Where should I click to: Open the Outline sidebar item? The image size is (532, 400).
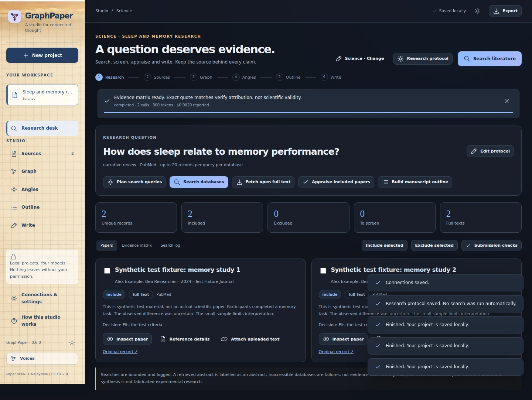42,207
